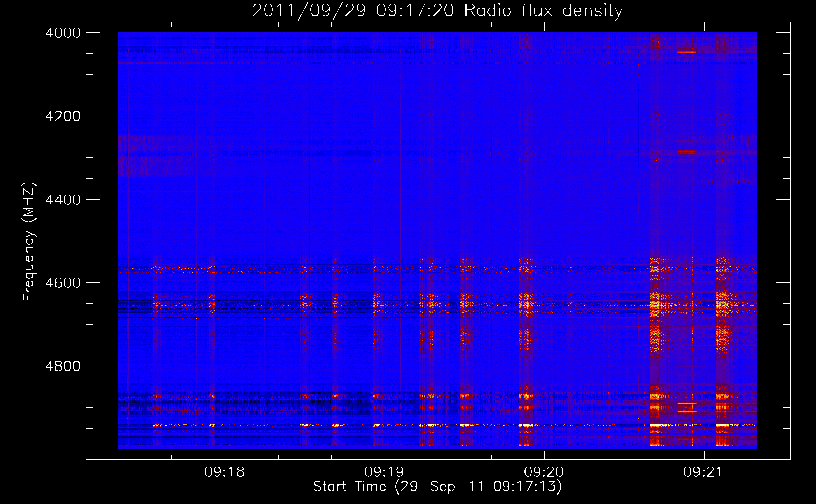Click the bright red bar near 4050 MHz
The width and height of the screenshot is (816, 504).
tap(687, 52)
